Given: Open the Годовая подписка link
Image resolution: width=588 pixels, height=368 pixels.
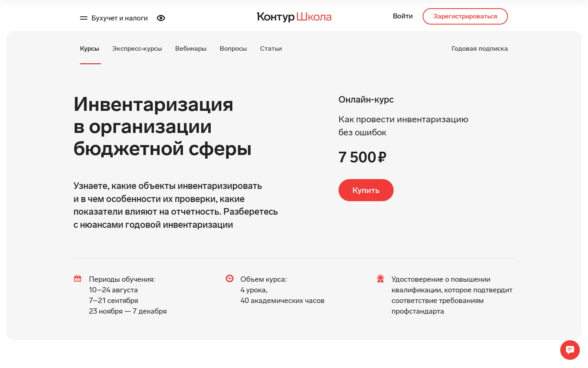Looking at the screenshot, I should click(480, 49).
